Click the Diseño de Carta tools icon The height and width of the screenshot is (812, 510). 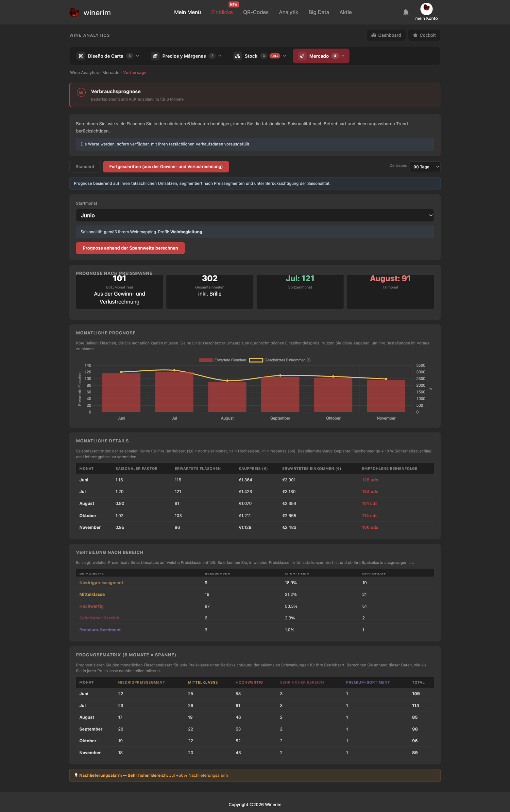pyautogui.click(x=81, y=56)
